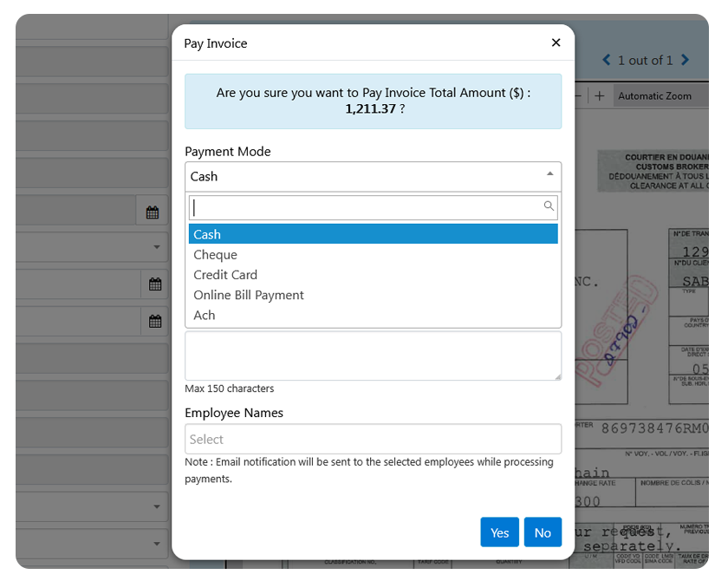The width and height of the screenshot is (728, 581).
Task: Open the Employee Names select box
Action: pos(373,439)
